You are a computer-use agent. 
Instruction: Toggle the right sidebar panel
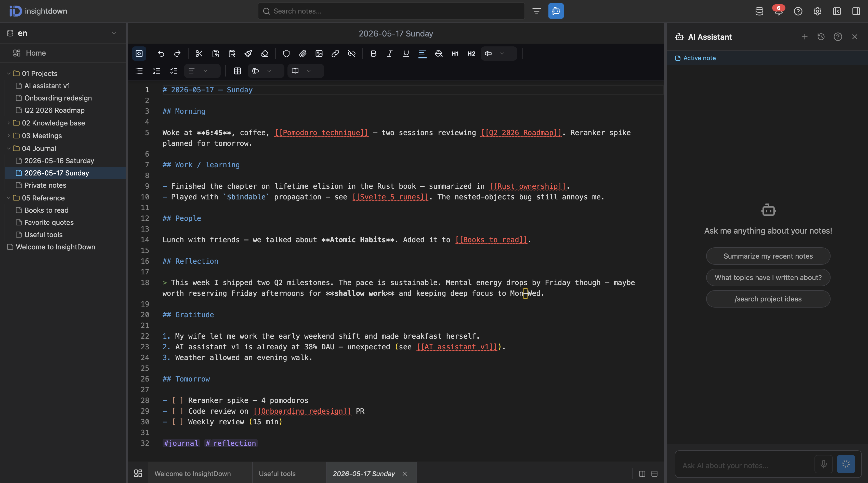tap(856, 11)
